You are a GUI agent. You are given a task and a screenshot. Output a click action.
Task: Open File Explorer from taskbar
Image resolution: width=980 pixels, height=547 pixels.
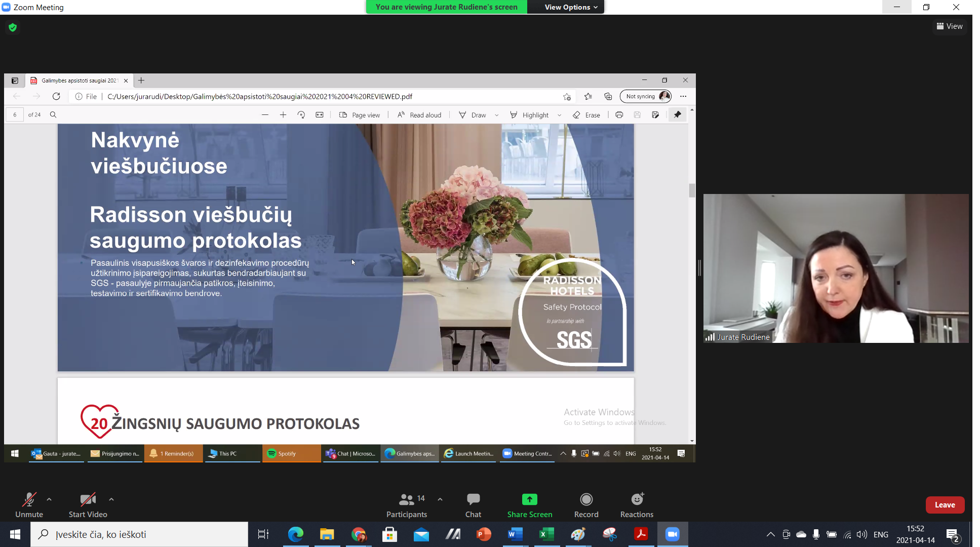click(x=327, y=534)
